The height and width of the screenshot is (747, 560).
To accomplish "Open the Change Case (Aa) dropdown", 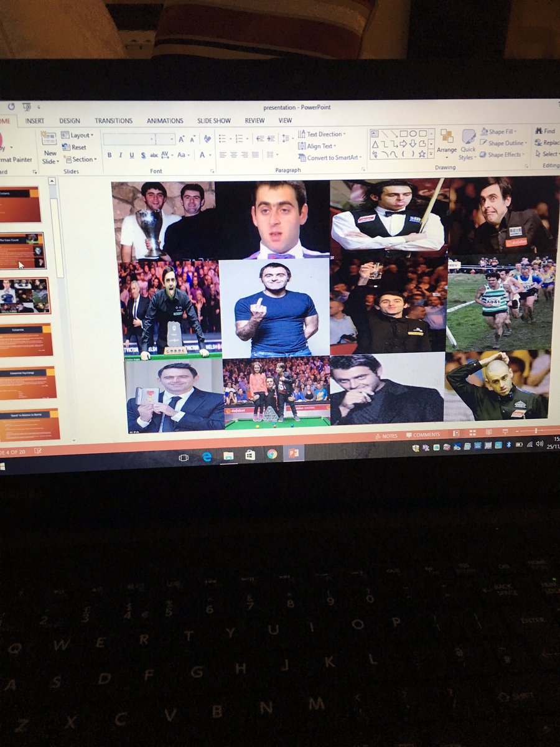I will tap(184, 155).
